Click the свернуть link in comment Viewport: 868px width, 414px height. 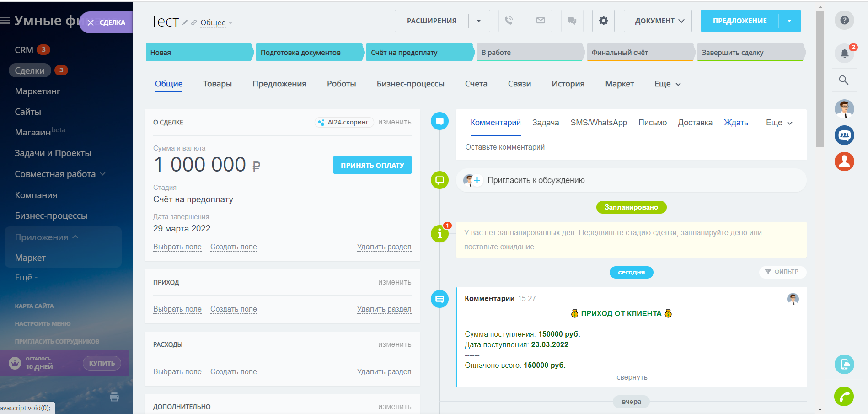632,377
